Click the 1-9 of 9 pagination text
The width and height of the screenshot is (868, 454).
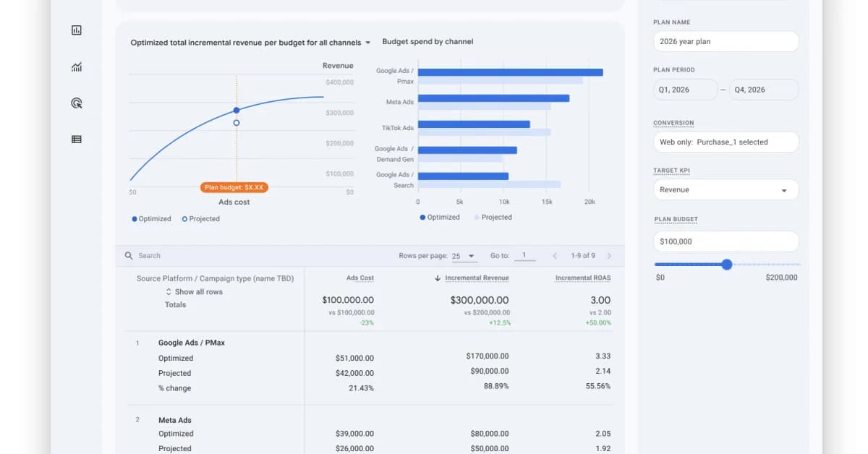click(x=583, y=256)
